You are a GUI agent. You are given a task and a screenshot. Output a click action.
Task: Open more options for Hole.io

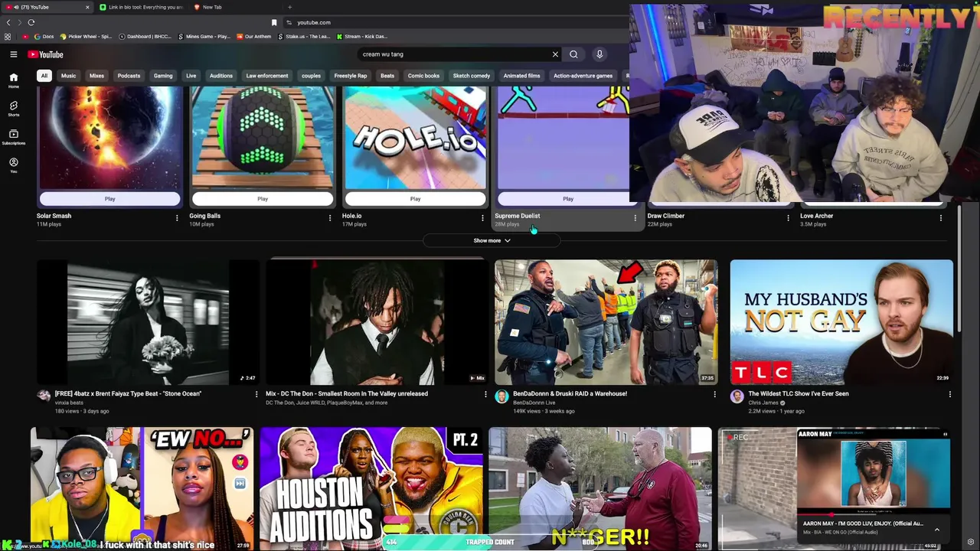coord(482,218)
